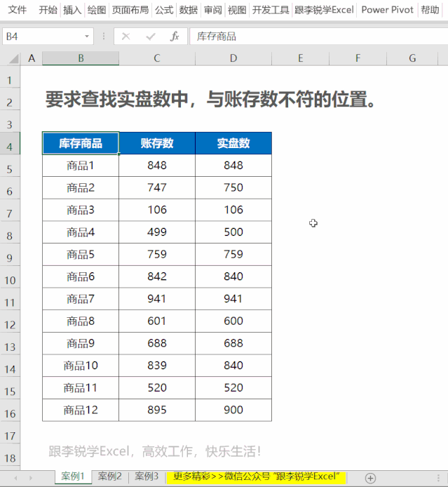The height and width of the screenshot is (487, 448).
Task: Select the cell 商品9
Action: coord(81,343)
